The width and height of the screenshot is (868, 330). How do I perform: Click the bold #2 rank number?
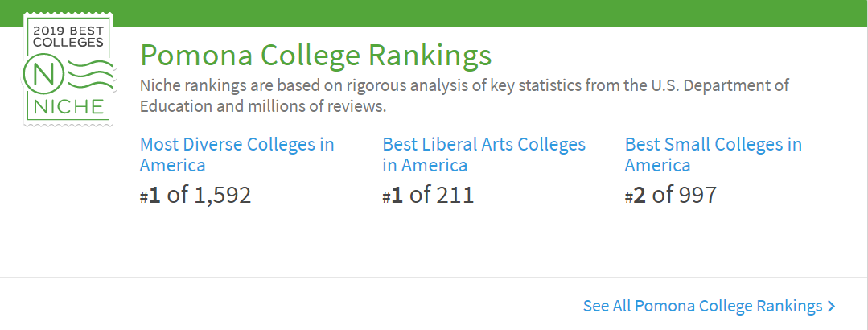click(640, 195)
